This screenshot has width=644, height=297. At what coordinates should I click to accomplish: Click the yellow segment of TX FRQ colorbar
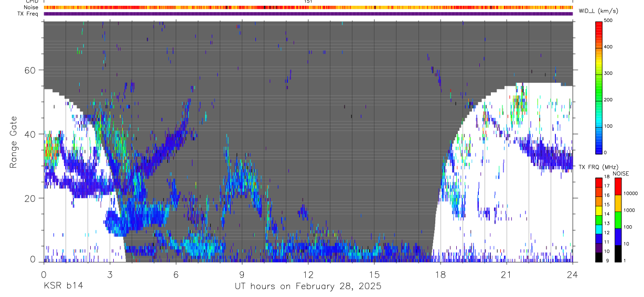click(598, 211)
